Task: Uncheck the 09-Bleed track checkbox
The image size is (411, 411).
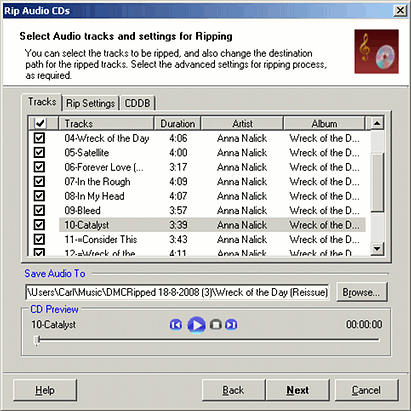Action: tap(39, 210)
